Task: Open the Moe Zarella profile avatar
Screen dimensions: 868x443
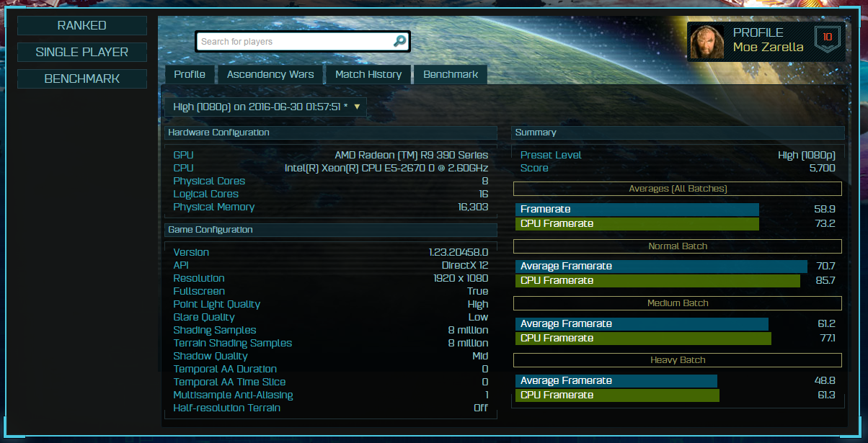Action: [707, 42]
